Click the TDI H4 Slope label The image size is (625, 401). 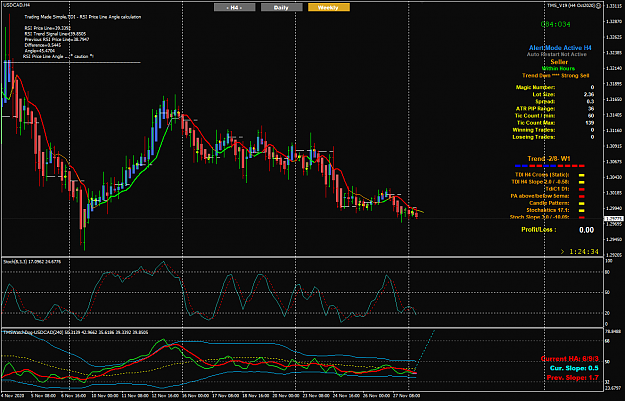pyautogui.click(x=540, y=182)
